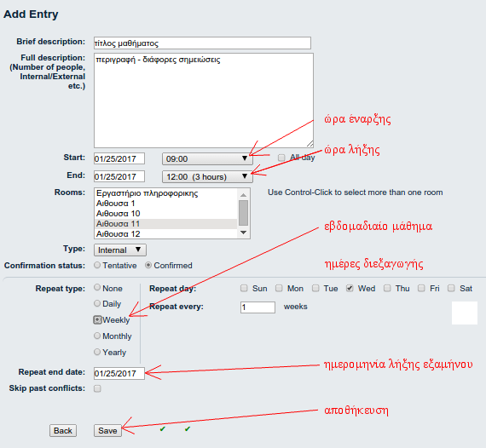Click the Rooms list scroll down arrow

(x=243, y=233)
